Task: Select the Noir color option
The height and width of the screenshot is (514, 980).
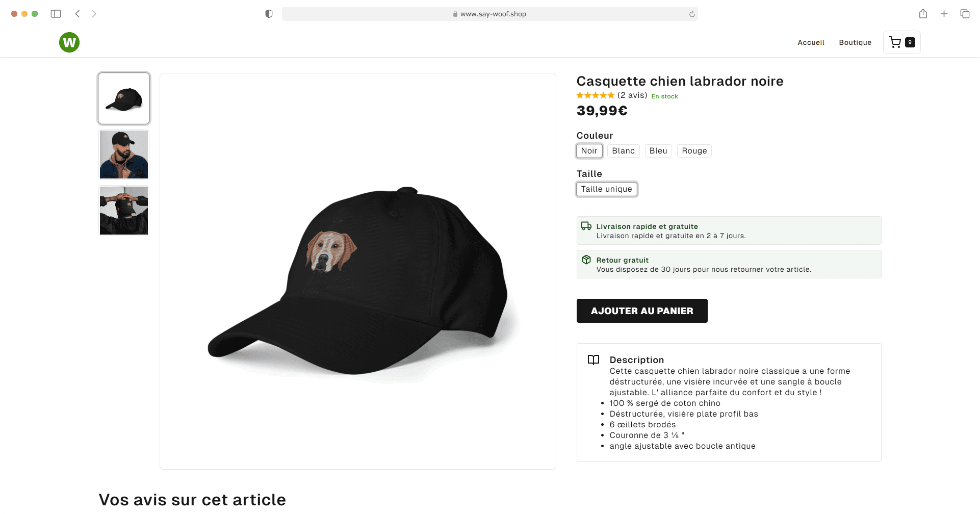Action: (589, 151)
